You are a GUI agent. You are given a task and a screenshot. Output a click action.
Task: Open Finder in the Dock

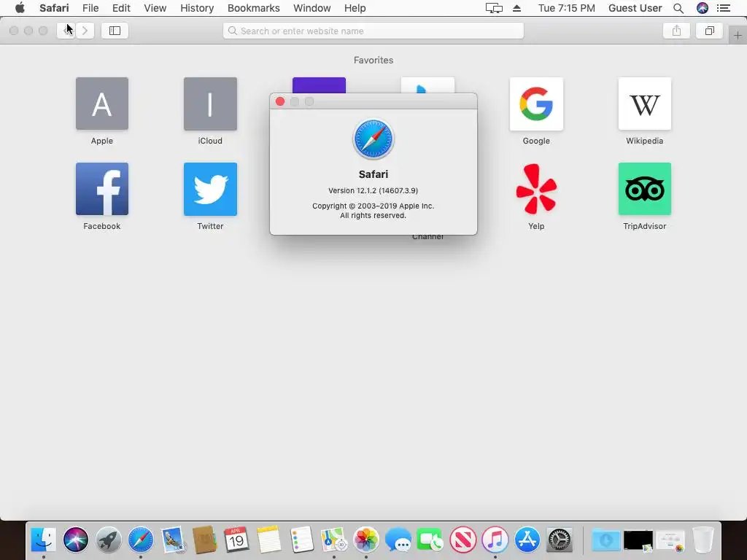(43, 540)
